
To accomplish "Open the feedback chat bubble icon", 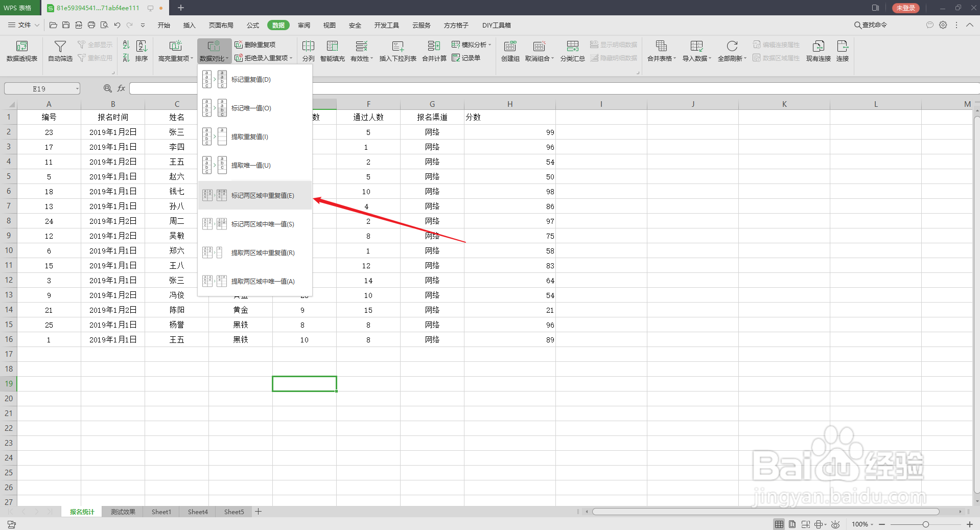I will coord(930,25).
